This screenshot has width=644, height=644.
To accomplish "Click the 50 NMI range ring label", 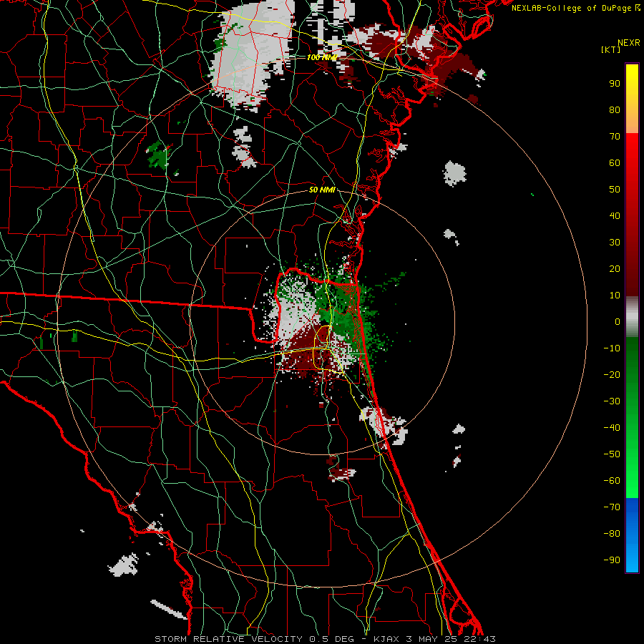I will (x=321, y=190).
